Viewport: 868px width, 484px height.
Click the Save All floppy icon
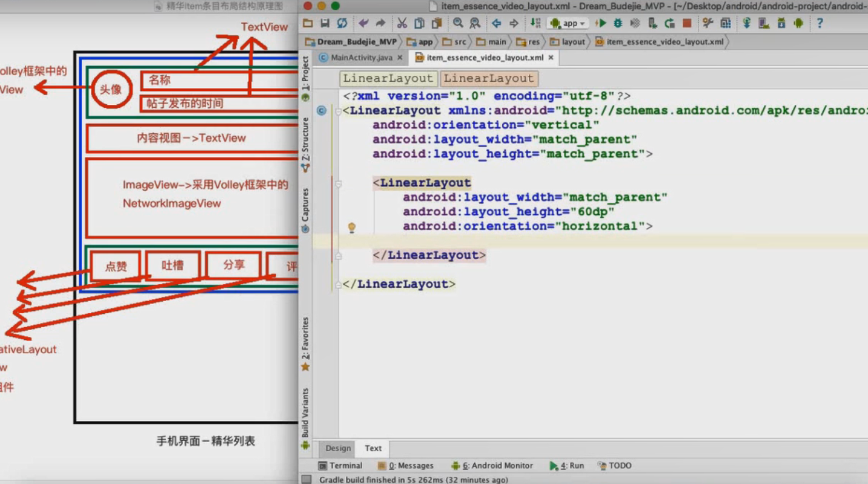(325, 23)
